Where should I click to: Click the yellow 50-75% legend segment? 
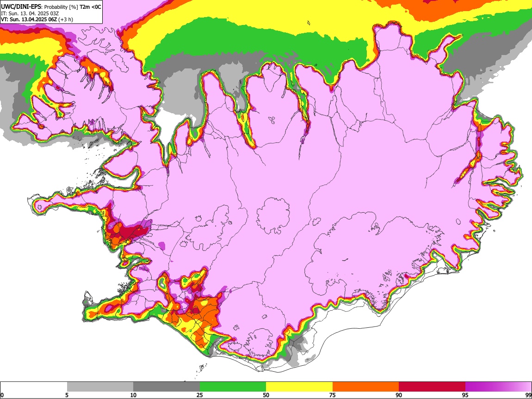coord(299,387)
